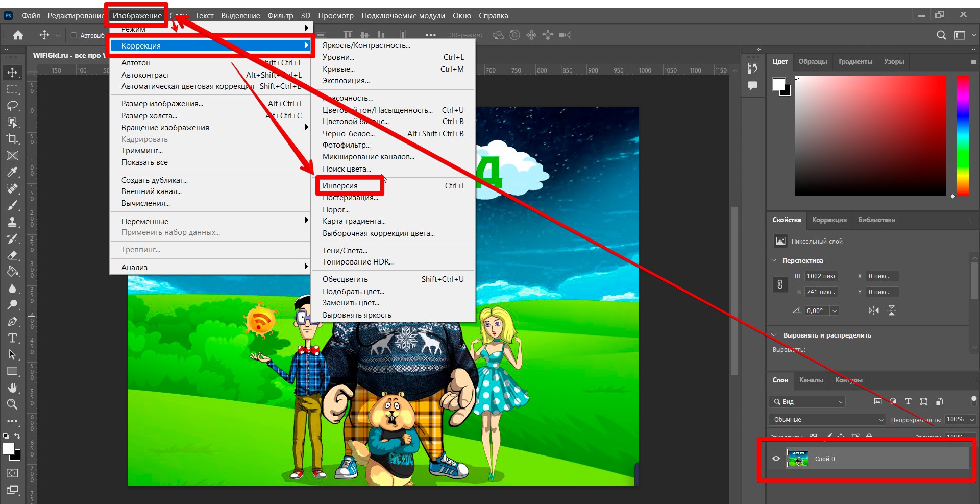
Task: Select the Frame tool
Action: tap(12, 156)
